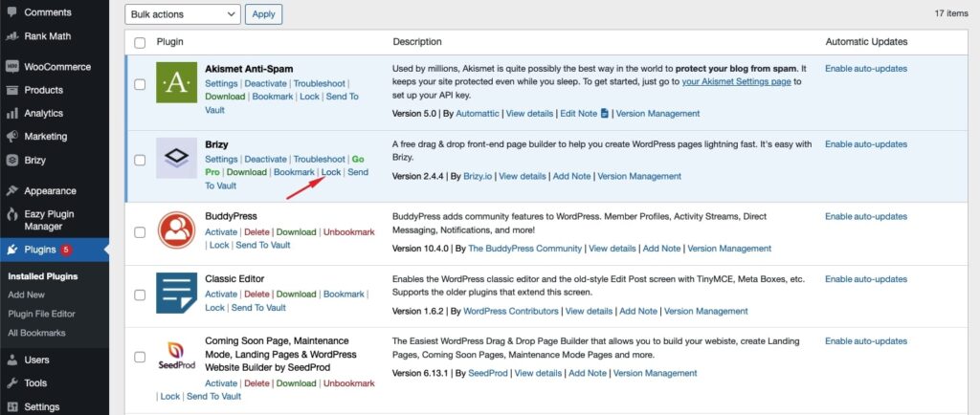This screenshot has width=980, height=415.
Task: Deactivate the Akismet Anti-Spam plugin
Action: [x=266, y=83]
